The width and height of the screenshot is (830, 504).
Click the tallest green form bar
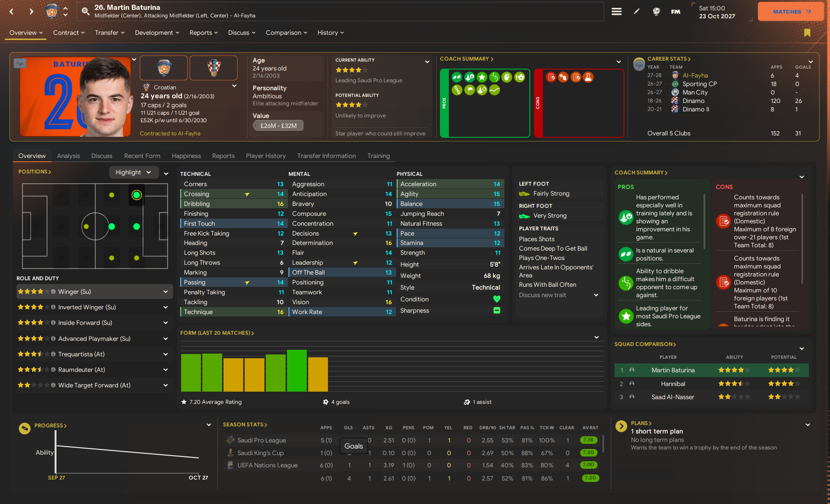pos(297,370)
